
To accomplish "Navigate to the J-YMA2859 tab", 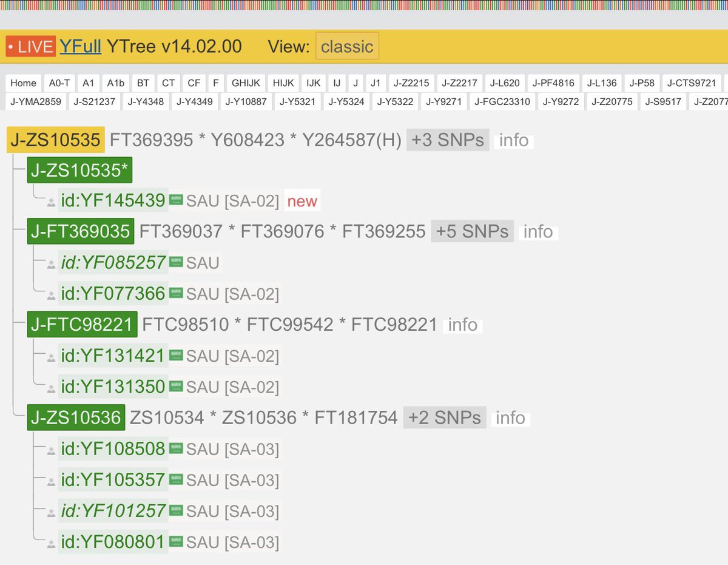I will (x=36, y=102).
